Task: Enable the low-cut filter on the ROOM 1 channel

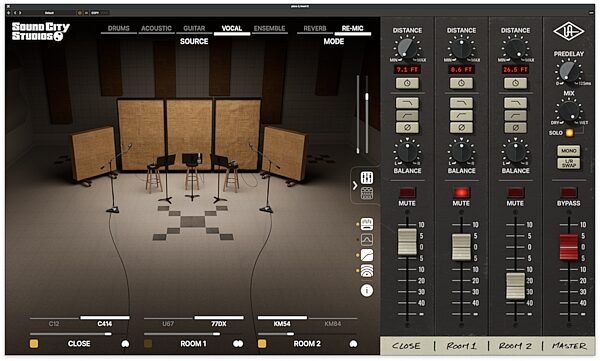Action: point(461,115)
